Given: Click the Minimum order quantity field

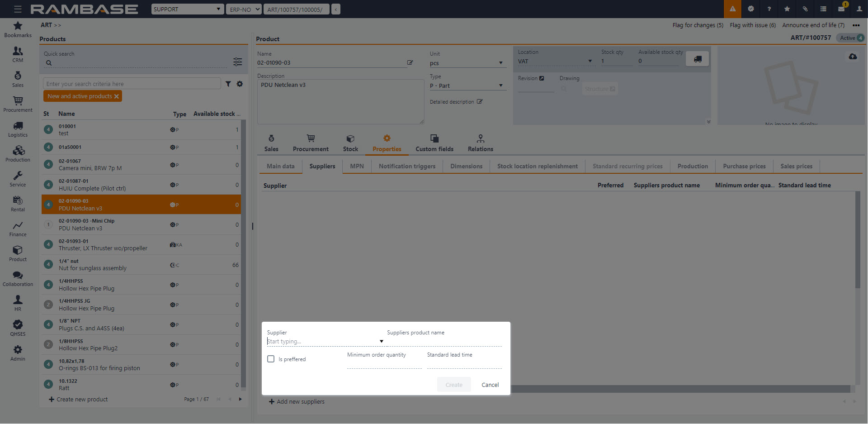Looking at the screenshot, I should 384,364.
